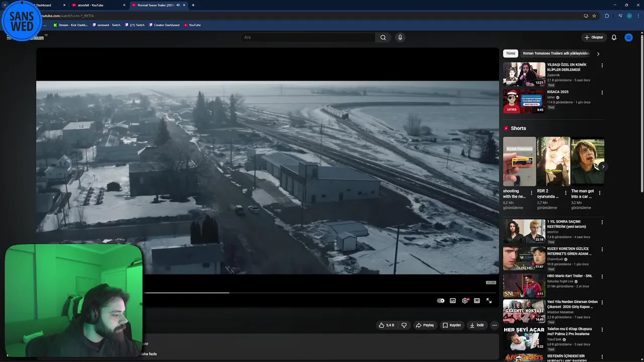
Task: Switch to the atomfall - YouTube tab
Action: [x=98, y=5]
